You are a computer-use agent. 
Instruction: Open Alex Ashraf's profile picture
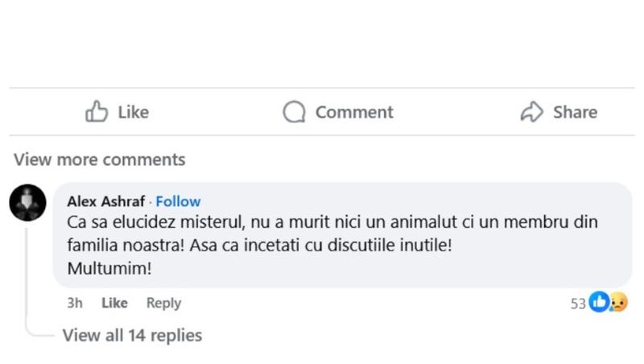(x=27, y=202)
